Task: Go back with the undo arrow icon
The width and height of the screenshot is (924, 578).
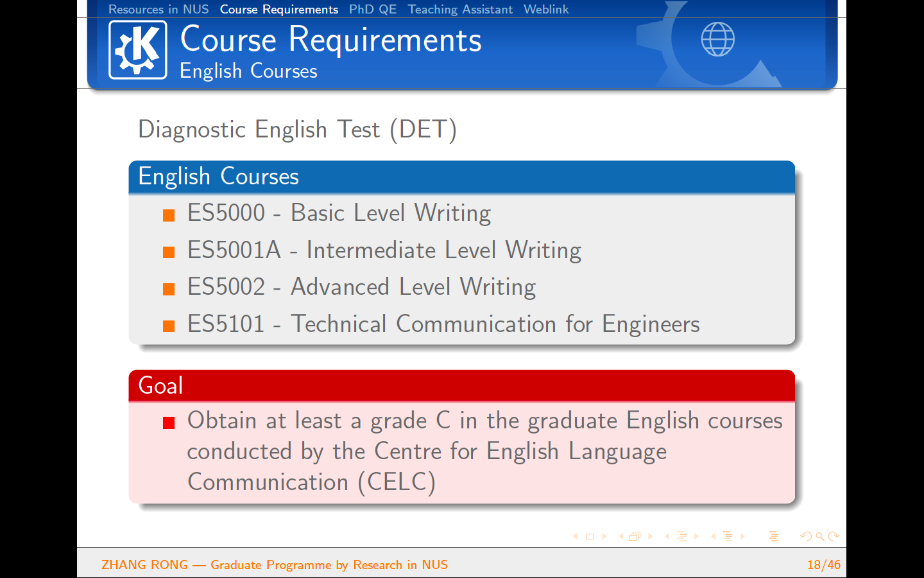Action: click(806, 536)
